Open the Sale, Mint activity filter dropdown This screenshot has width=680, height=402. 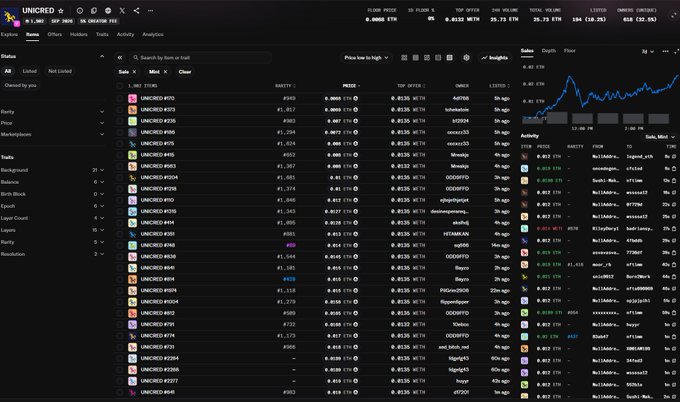(x=660, y=137)
